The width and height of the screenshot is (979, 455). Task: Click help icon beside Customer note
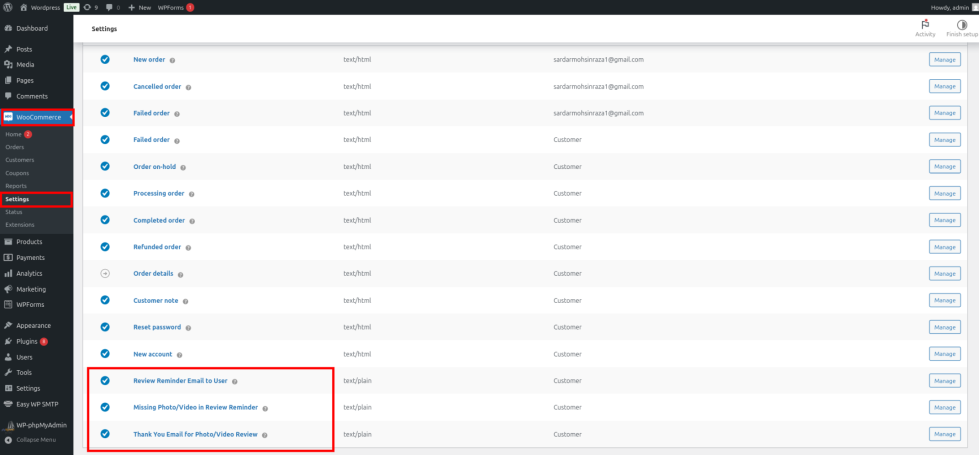click(x=185, y=301)
